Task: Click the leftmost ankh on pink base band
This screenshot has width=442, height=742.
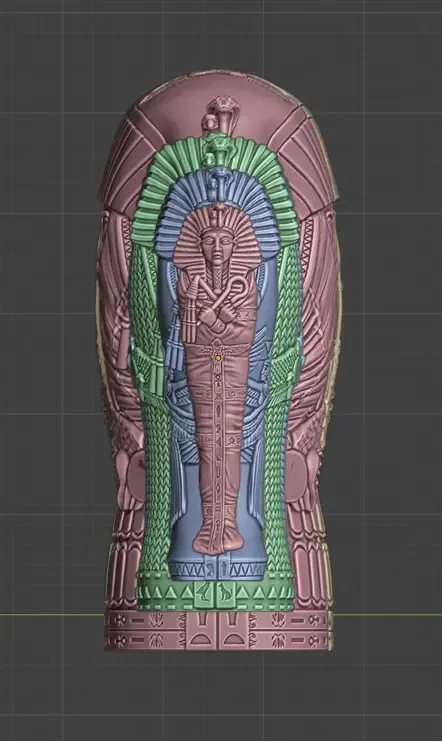Action: 119,619
